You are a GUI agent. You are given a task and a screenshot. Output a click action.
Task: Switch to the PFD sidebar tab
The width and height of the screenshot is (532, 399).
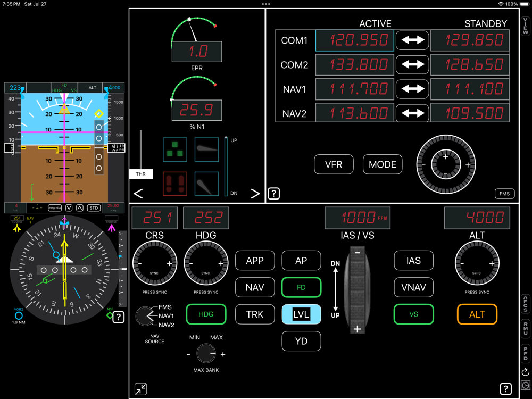(526, 354)
